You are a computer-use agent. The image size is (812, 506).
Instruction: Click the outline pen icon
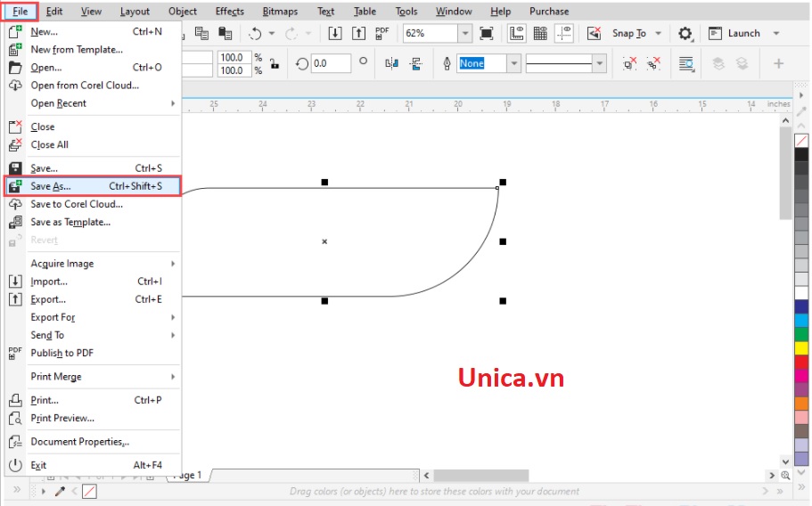447,63
